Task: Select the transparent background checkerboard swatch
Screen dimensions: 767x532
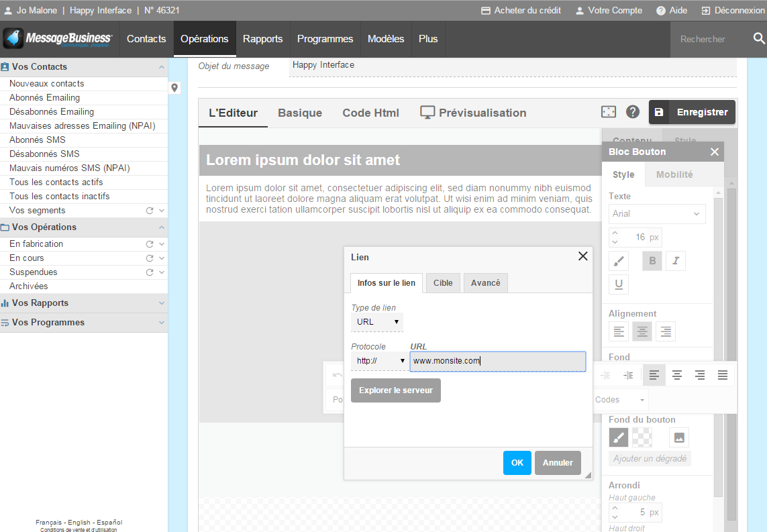Action: click(x=643, y=437)
